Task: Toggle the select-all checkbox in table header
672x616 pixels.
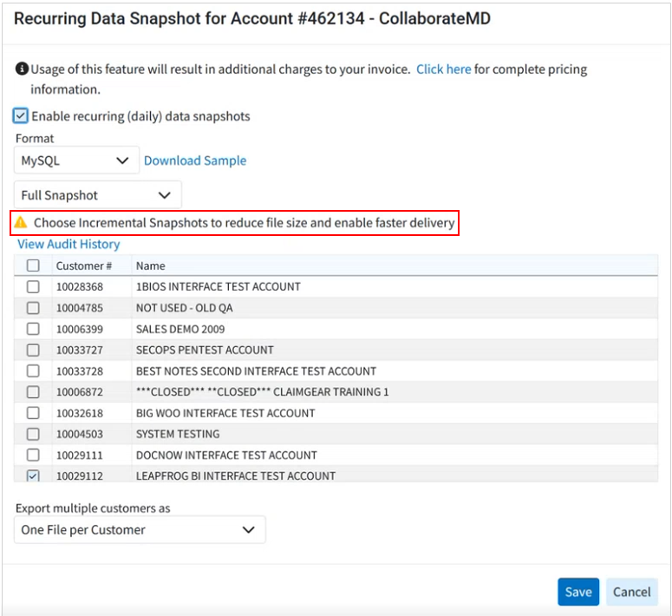Action: [33, 265]
